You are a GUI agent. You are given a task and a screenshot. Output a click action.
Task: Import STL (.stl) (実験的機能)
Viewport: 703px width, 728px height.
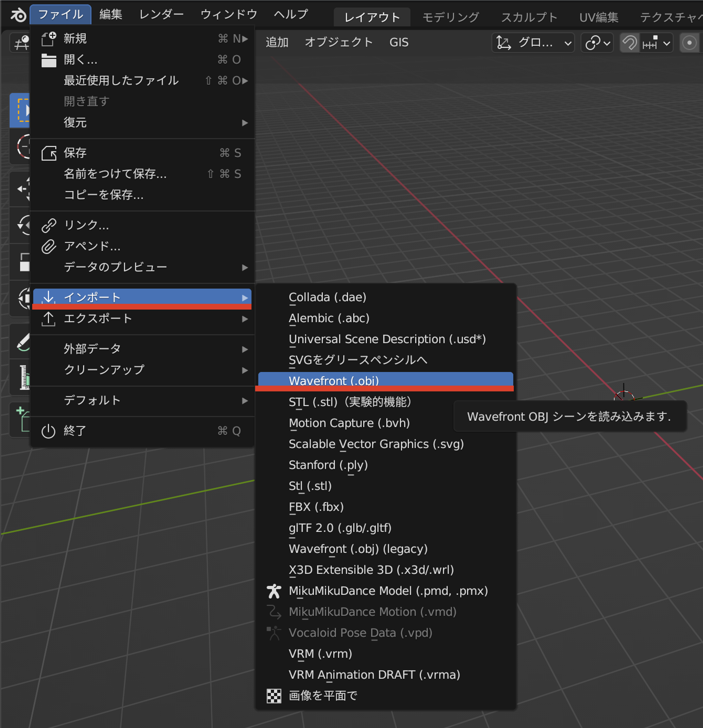point(386,402)
